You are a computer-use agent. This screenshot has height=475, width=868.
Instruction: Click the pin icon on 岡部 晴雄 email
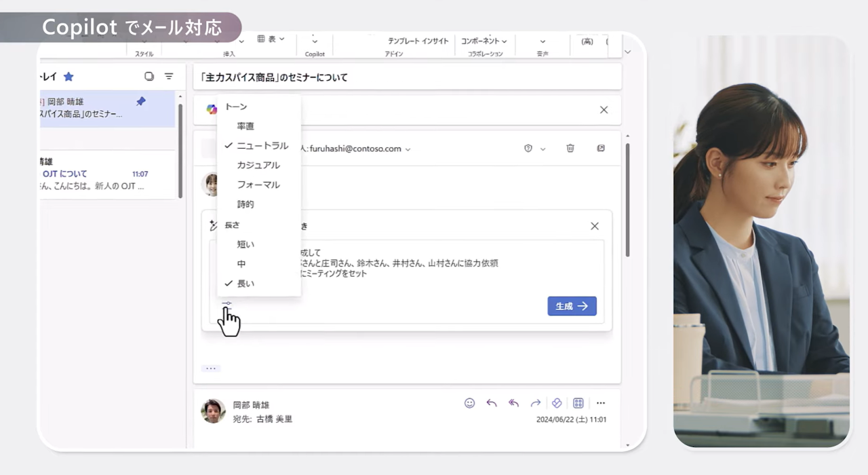coord(141,101)
